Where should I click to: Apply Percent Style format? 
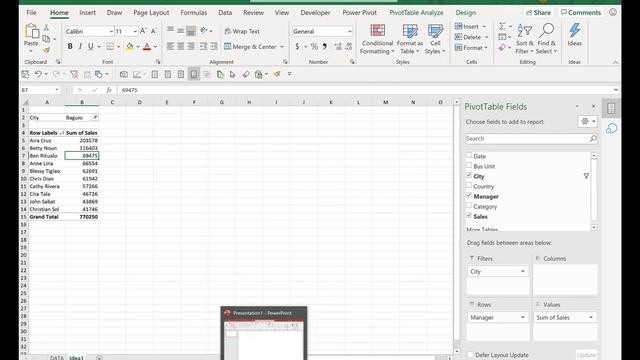pos(314,47)
